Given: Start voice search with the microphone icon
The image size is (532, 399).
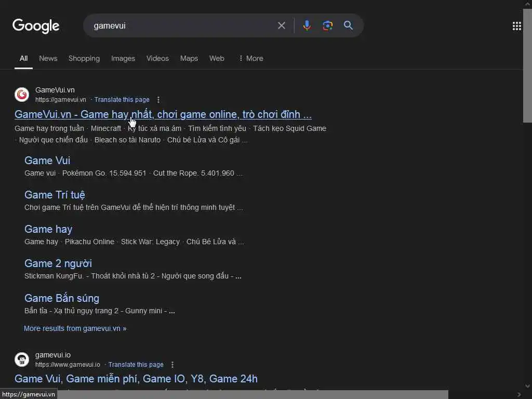Looking at the screenshot, I should point(307,25).
